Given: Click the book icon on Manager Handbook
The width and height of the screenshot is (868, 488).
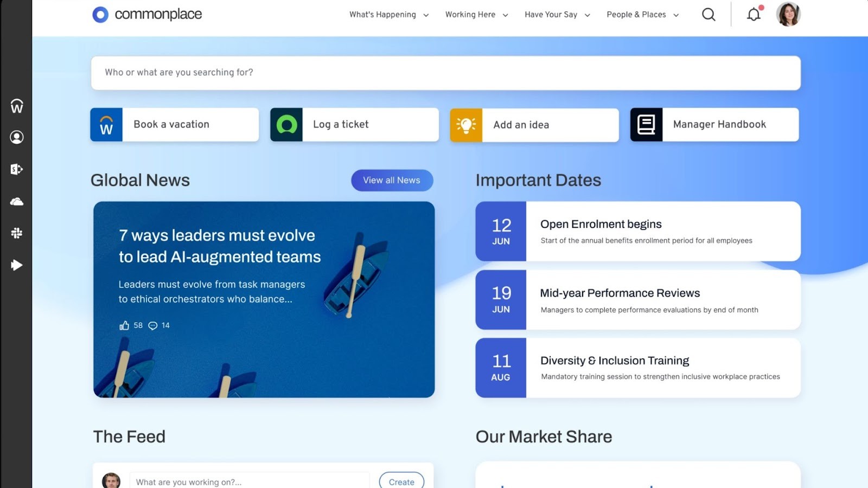Looking at the screenshot, I should pyautogui.click(x=646, y=124).
